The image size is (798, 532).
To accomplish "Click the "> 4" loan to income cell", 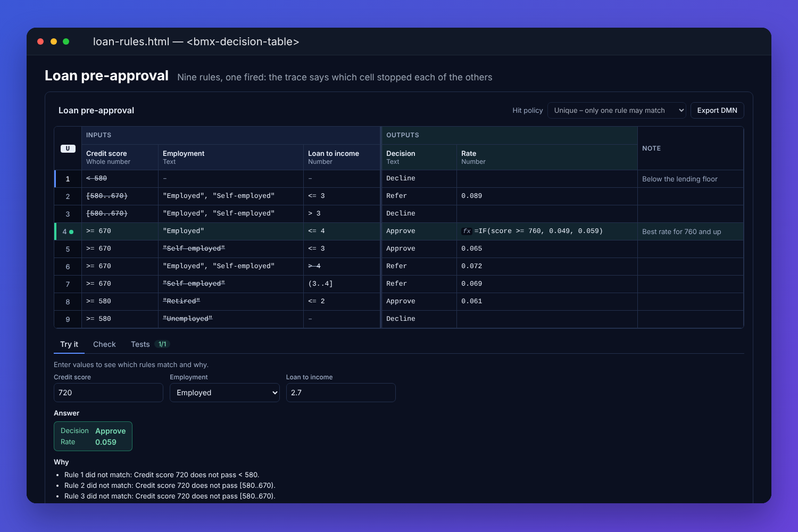I will 342,267.
